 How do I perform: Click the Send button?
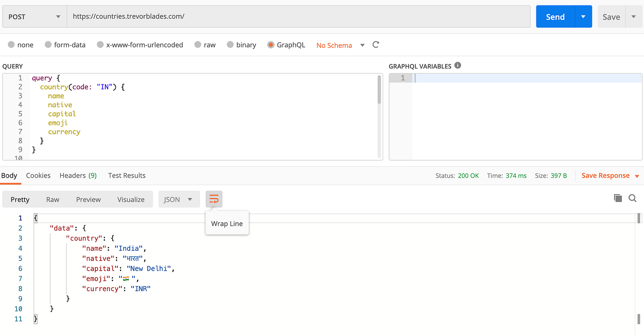pyautogui.click(x=555, y=16)
